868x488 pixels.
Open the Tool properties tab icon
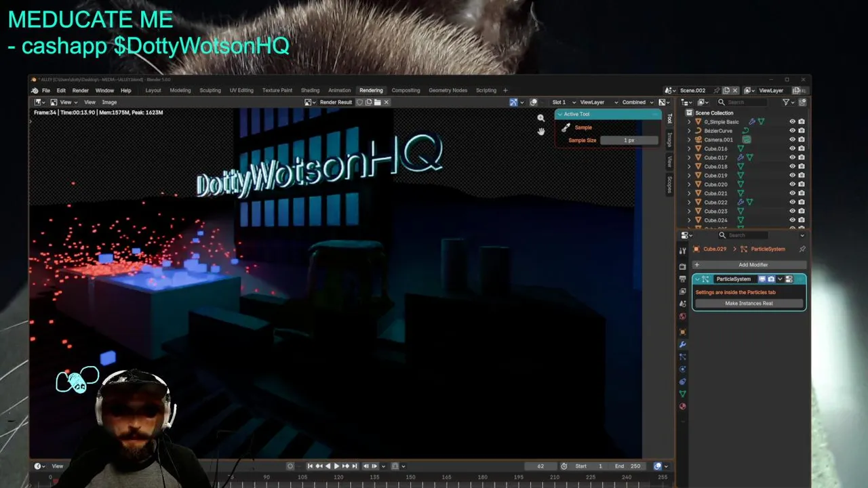(x=683, y=250)
